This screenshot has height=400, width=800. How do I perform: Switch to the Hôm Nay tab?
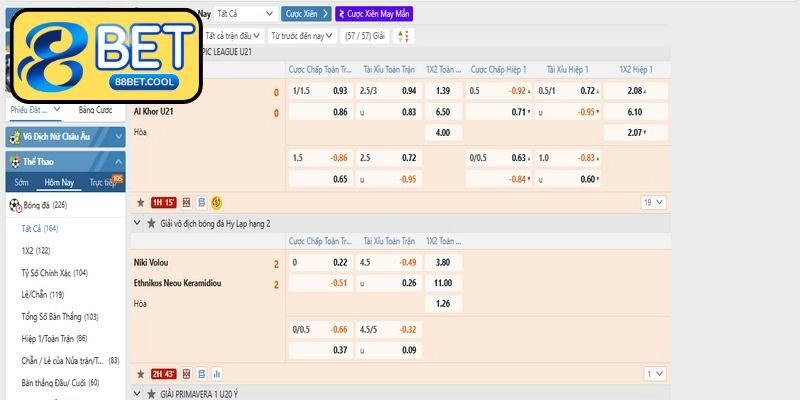59,183
